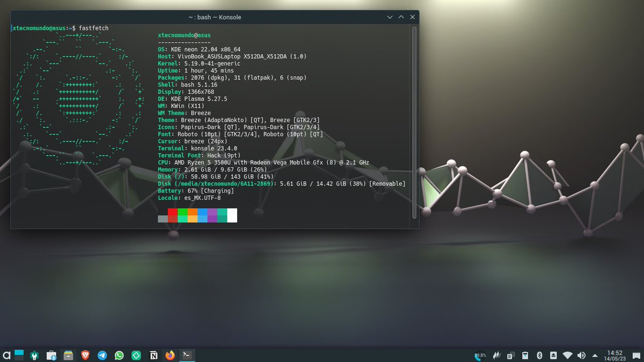
Task: Click the typed 'fastfetch' command text
Action: [x=93, y=28]
